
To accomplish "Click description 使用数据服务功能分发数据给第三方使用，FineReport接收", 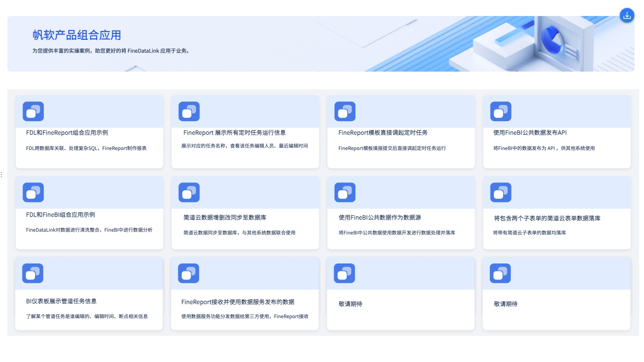I will 245,317.
